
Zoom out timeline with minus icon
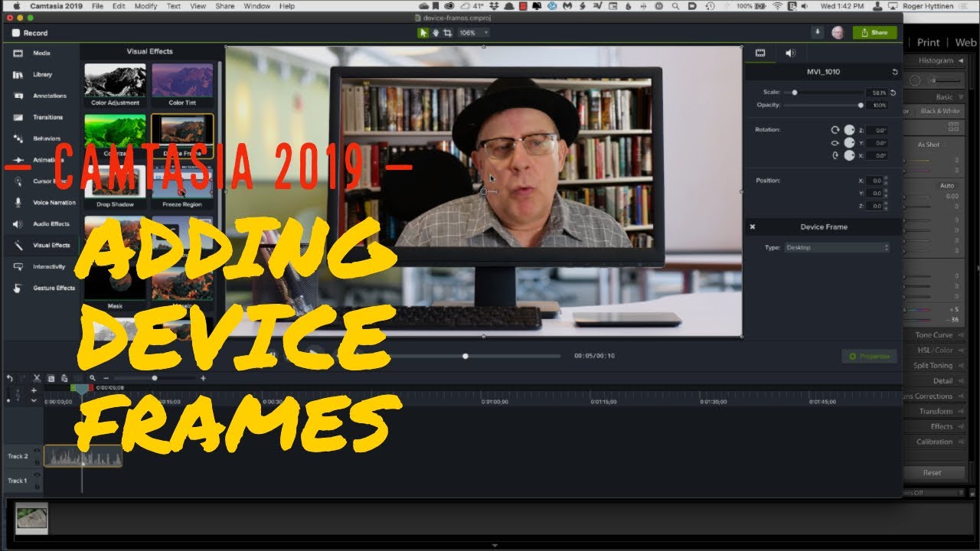(x=106, y=378)
